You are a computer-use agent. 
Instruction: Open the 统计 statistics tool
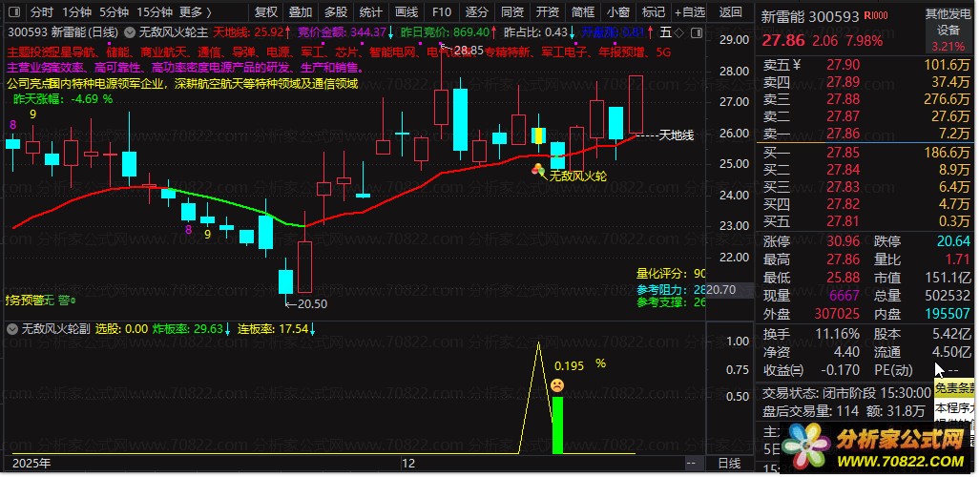(x=371, y=11)
